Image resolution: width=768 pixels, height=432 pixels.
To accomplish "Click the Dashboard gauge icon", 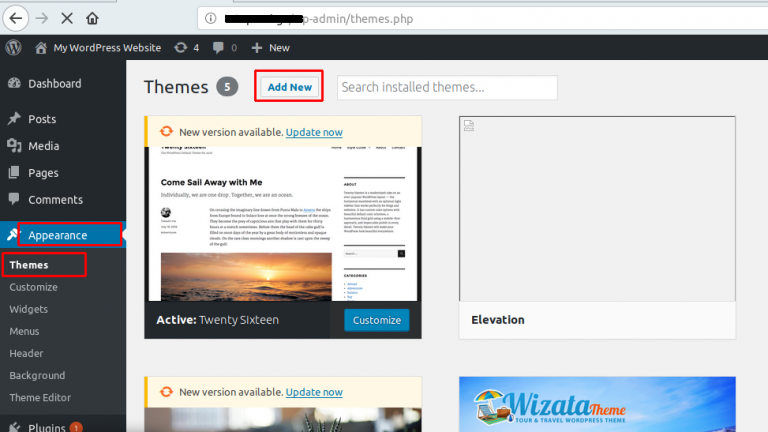I will (14, 83).
